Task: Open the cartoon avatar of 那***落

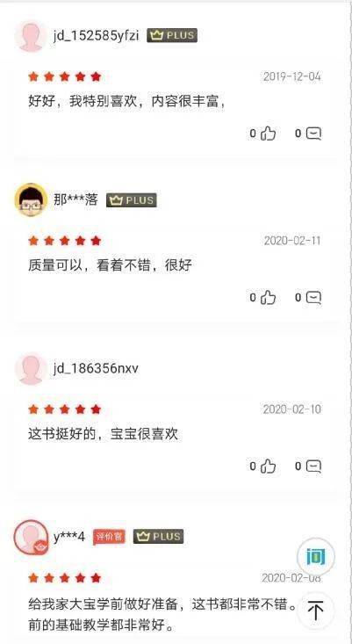Action: click(x=31, y=200)
